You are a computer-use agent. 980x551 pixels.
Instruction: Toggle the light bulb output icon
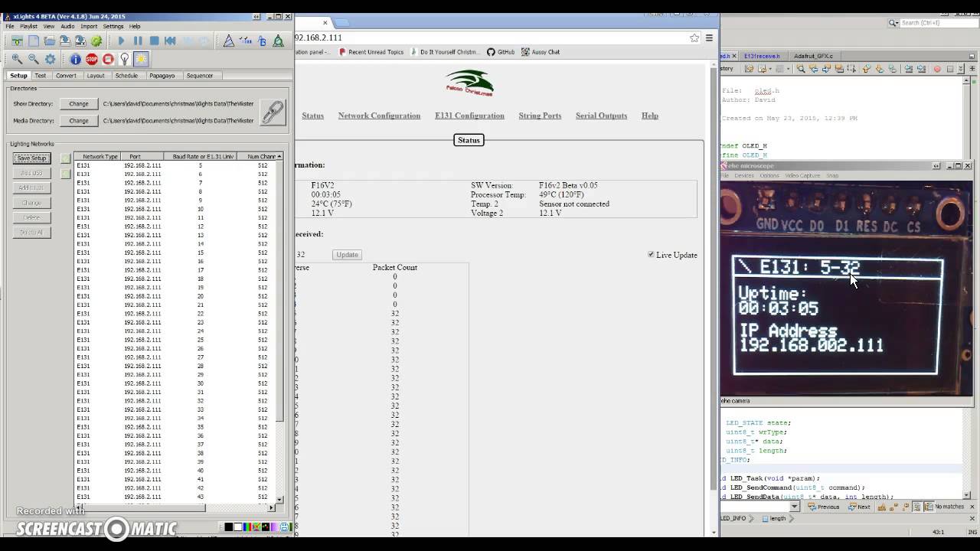point(124,59)
